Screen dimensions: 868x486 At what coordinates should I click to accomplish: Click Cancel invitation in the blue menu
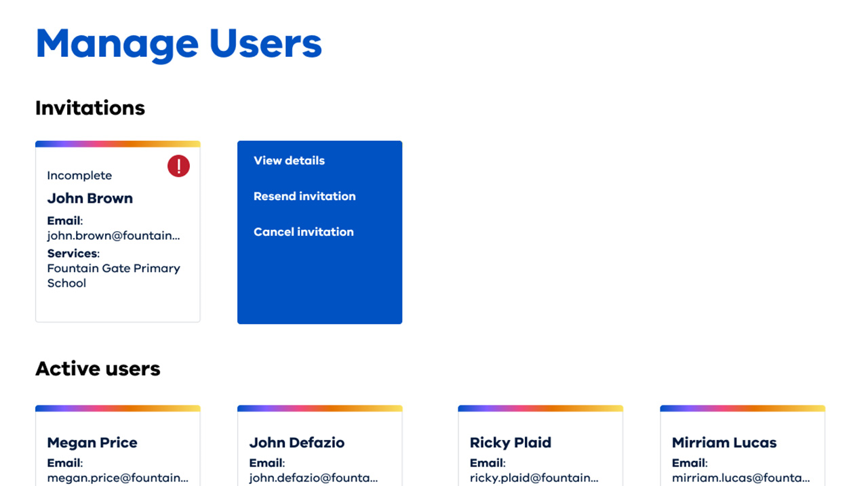pos(304,232)
